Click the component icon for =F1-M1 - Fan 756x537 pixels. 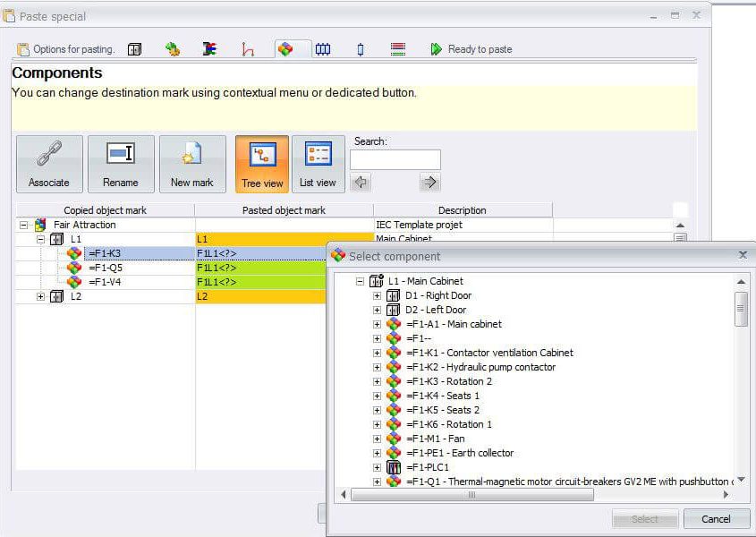tap(394, 439)
